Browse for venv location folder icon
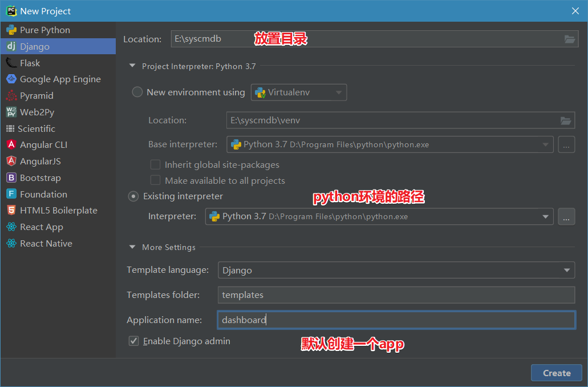 [566, 120]
